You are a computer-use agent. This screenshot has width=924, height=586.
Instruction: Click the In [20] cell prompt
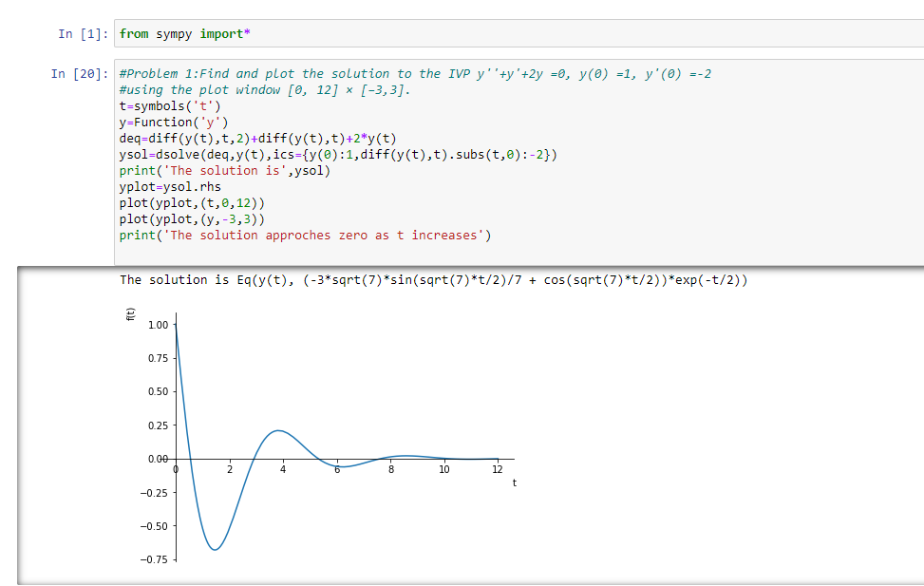(79, 73)
